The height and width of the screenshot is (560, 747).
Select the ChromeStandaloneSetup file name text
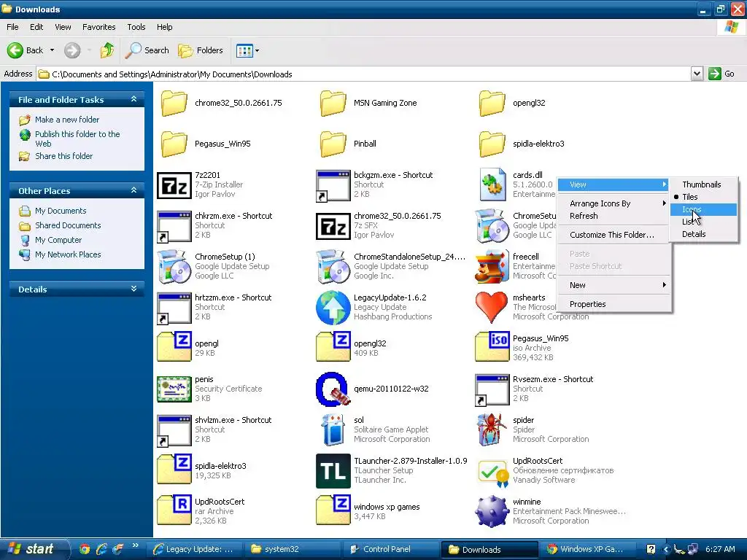click(409, 257)
